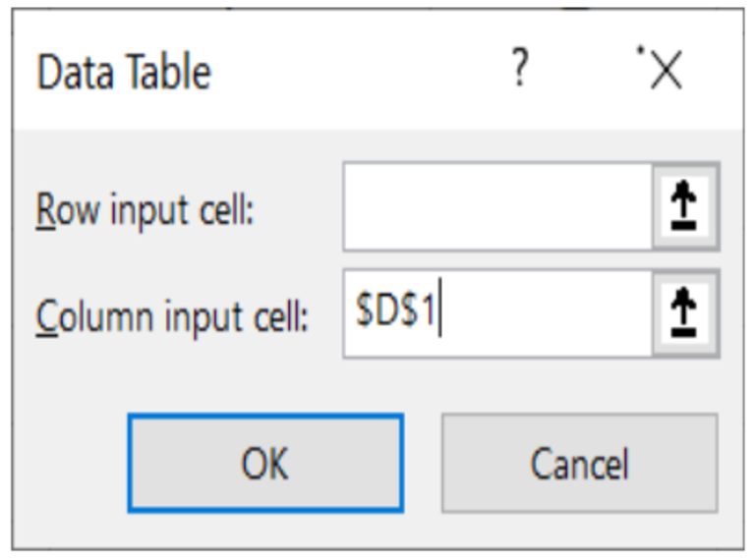The image size is (754, 560).
Task: Click inside the Column input cell box
Action: point(496,314)
